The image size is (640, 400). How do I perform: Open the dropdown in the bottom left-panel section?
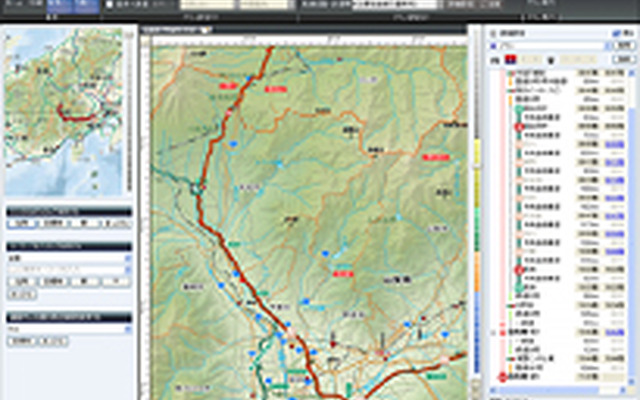coord(69,329)
